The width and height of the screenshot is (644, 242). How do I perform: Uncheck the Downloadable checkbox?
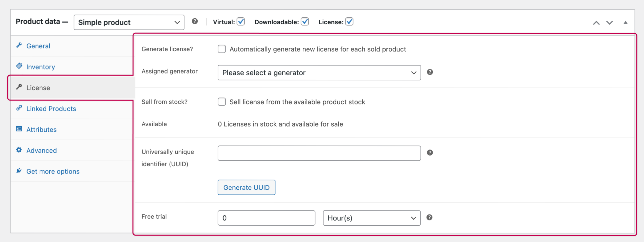click(x=305, y=22)
